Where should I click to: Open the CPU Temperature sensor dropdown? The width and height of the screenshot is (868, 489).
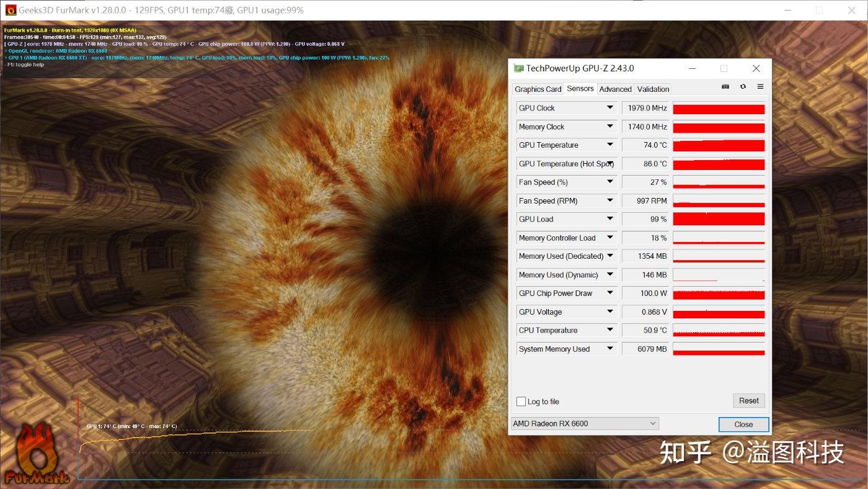[x=610, y=330]
